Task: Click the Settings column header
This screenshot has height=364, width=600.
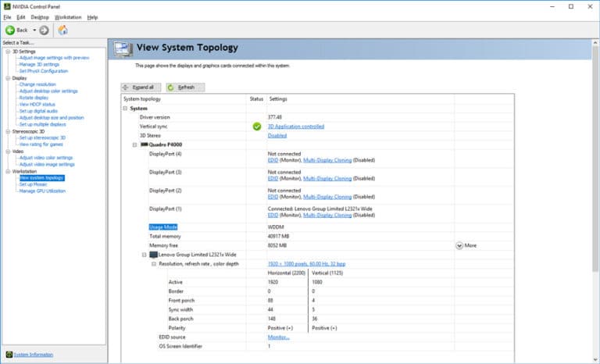Action: coord(278,98)
